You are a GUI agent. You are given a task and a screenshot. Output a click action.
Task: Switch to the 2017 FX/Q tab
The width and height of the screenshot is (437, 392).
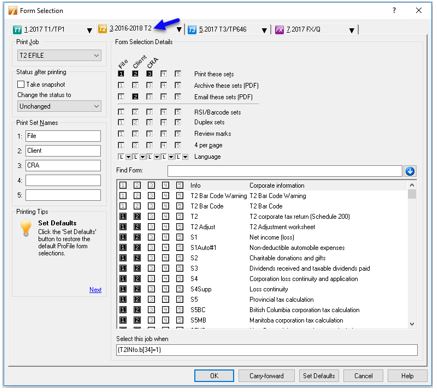coord(303,29)
